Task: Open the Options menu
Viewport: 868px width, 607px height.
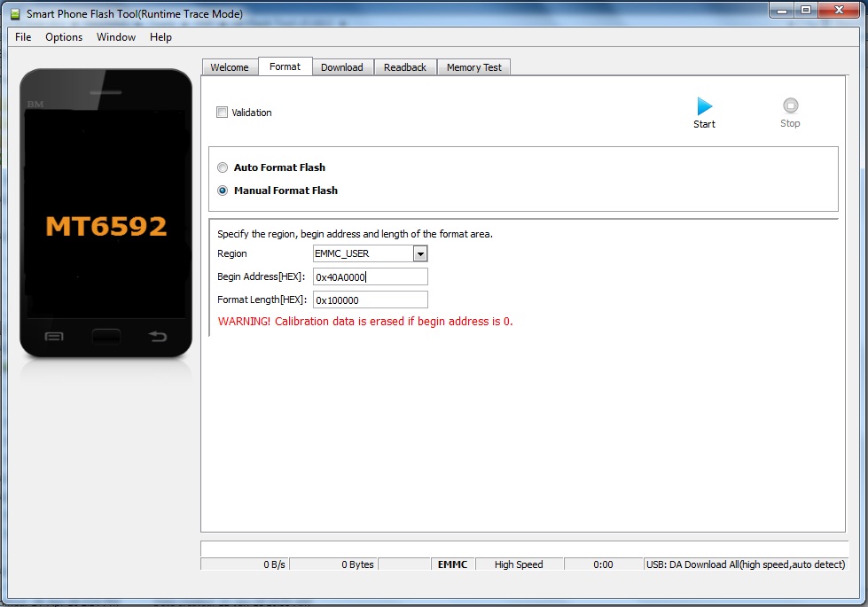Action: tap(64, 37)
